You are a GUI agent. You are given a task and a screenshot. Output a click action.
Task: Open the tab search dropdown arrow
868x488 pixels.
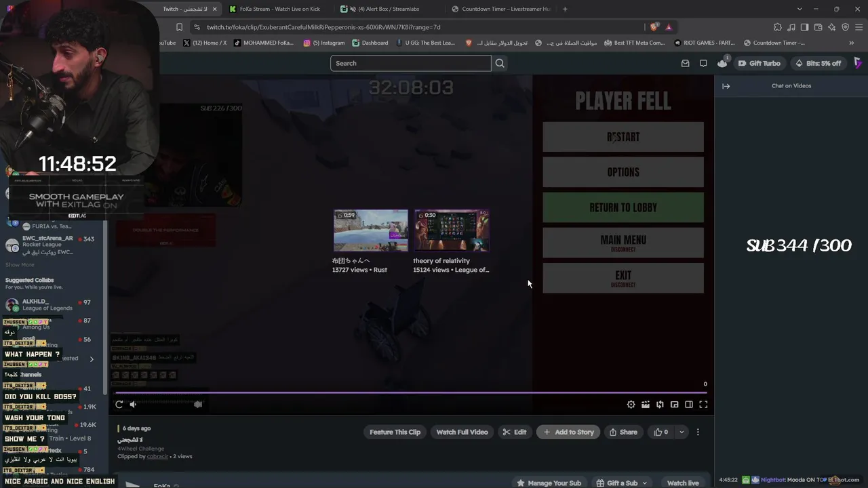800,9
